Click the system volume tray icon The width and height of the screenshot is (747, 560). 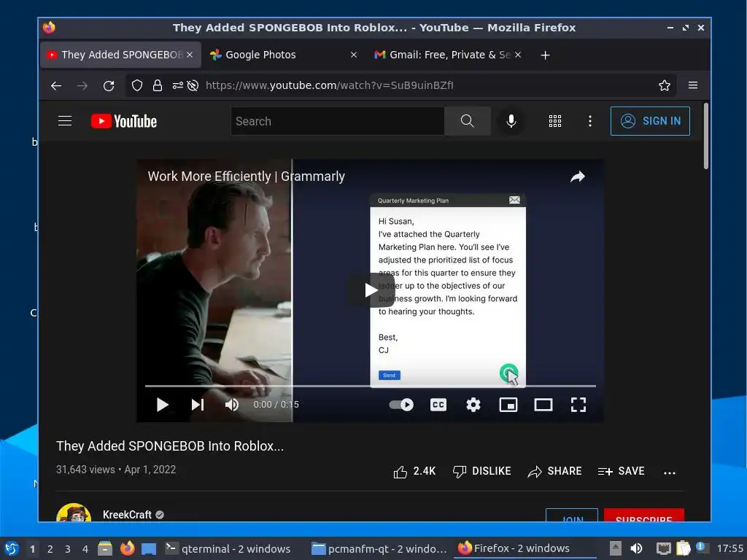(636, 548)
